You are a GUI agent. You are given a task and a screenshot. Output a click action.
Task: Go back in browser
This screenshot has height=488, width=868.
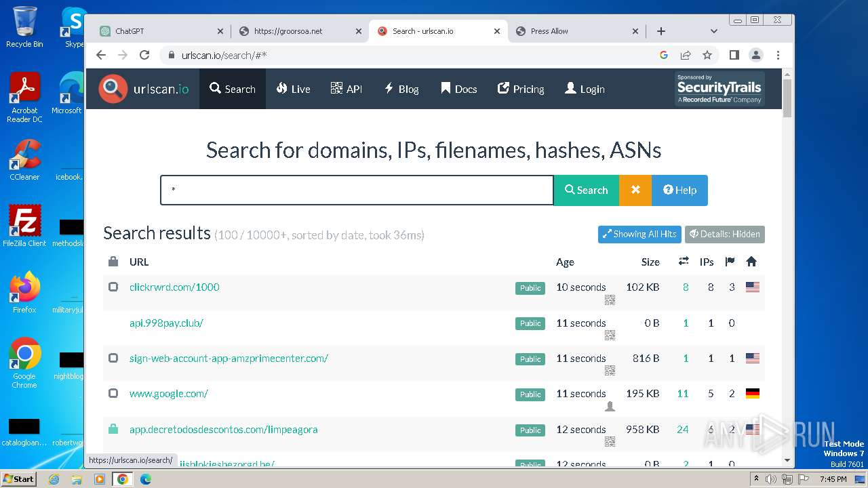point(101,56)
